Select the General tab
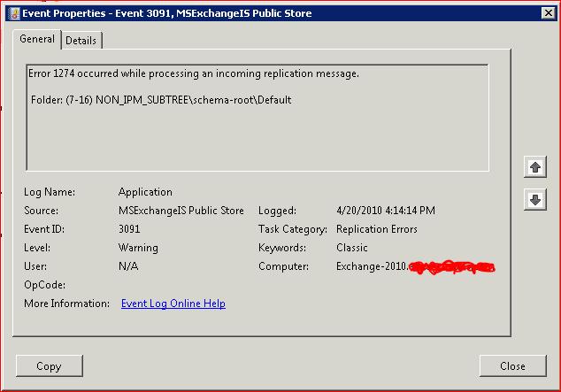 [x=37, y=40]
